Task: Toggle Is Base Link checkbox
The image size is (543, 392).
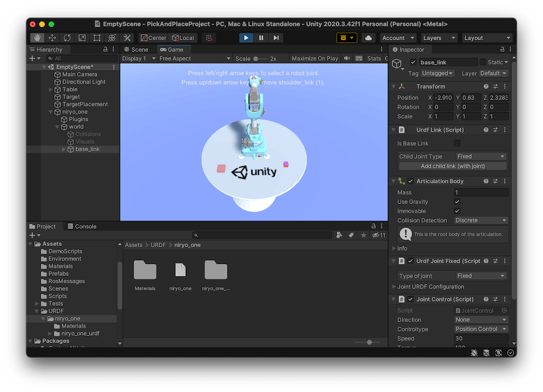Action: [457, 143]
